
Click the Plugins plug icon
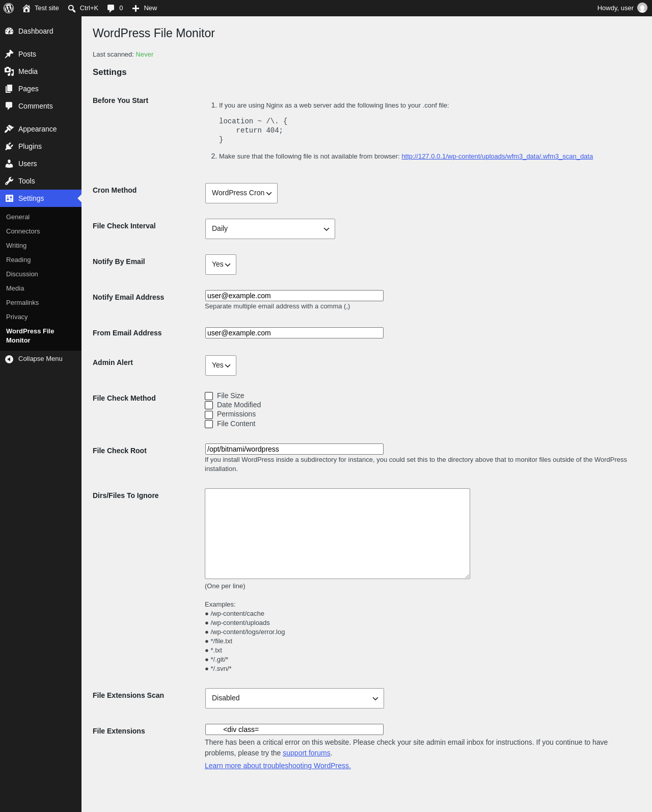point(9,146)
